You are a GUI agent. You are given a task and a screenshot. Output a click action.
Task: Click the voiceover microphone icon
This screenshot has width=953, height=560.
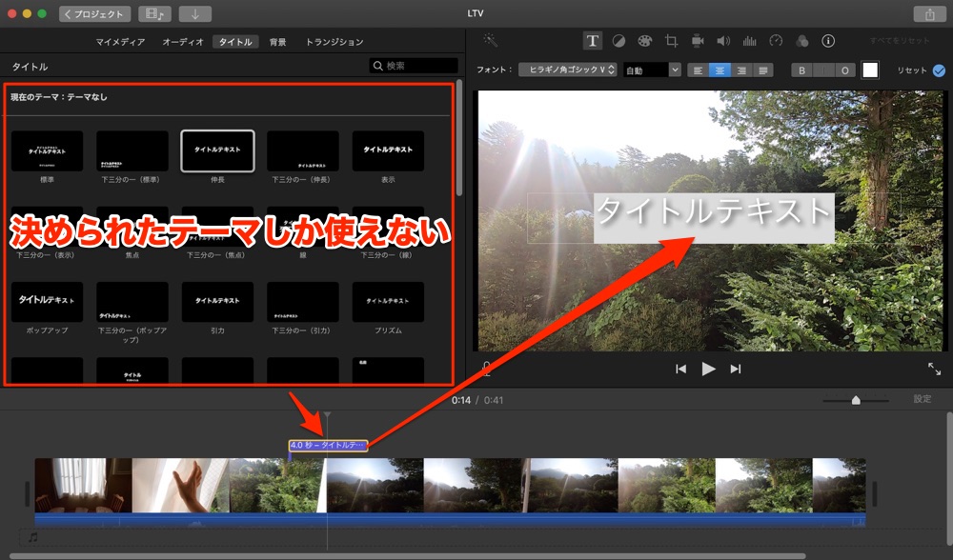tap(486, 369)
